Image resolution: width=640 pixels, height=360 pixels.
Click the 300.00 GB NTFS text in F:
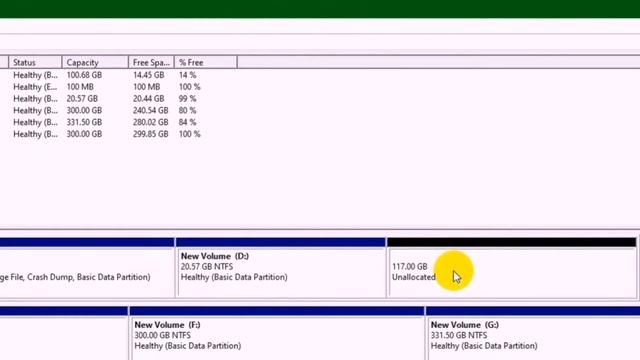coord(162,336)
